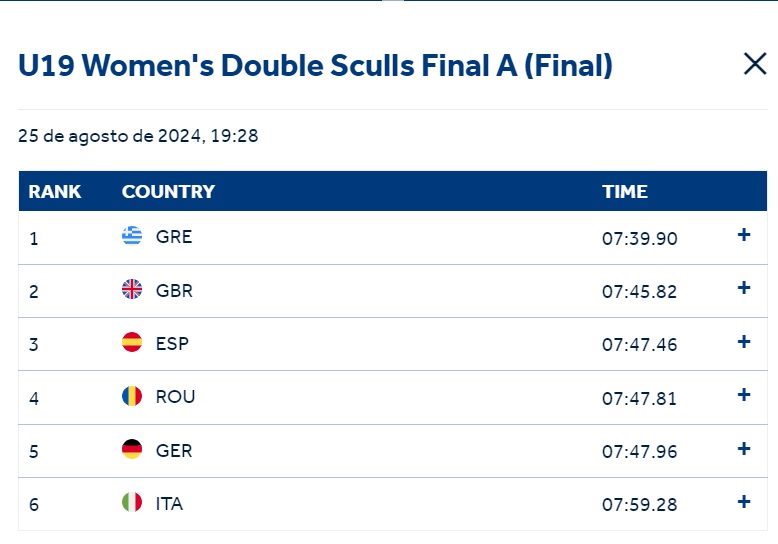
Task: Expand the GRE row details
Action: click(x=743, y=236)
